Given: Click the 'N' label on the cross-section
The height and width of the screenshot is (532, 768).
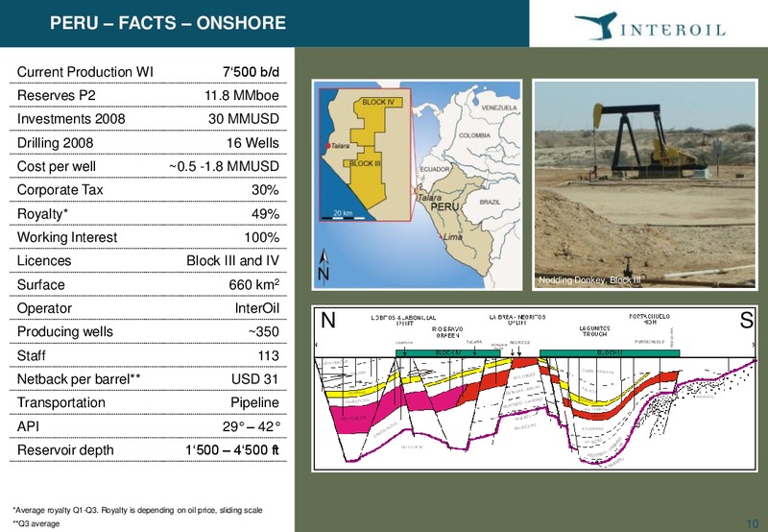Looking at the screenshot, I should click(x=328, y=321).
